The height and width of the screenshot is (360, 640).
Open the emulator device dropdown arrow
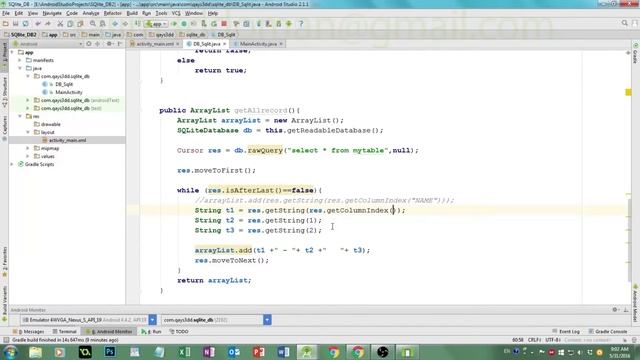[152, 320]
